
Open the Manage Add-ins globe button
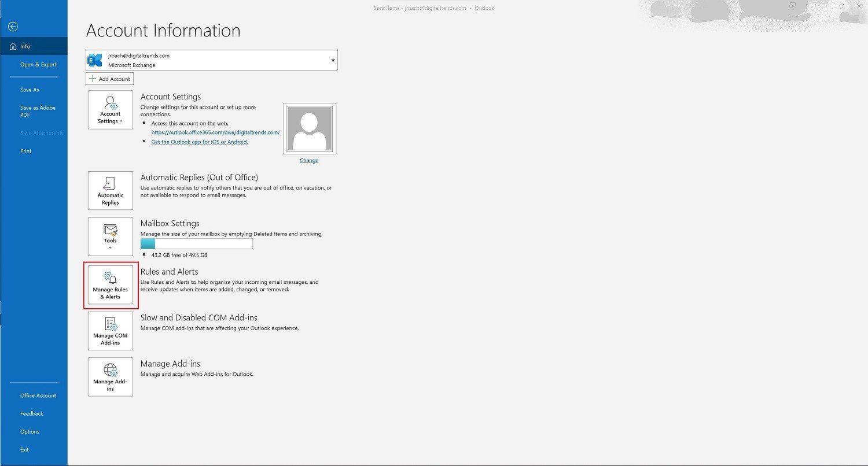coord(111,377)
